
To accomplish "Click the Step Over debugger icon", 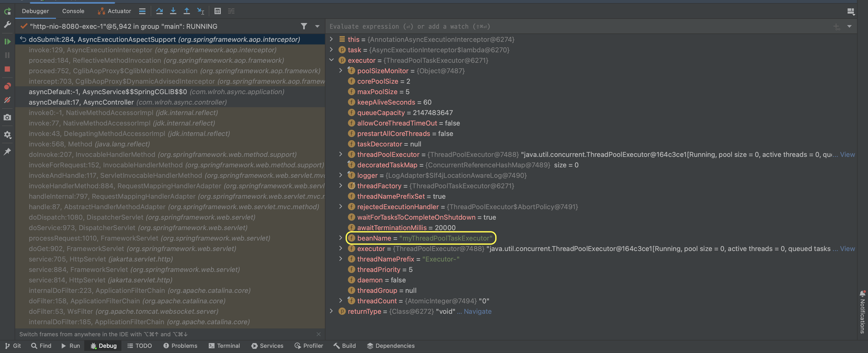I will [x=159, y=11].
